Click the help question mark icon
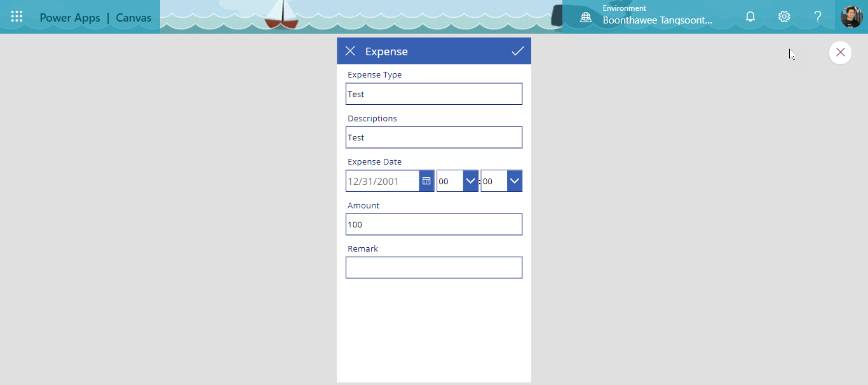 click(x=818, y=17)
